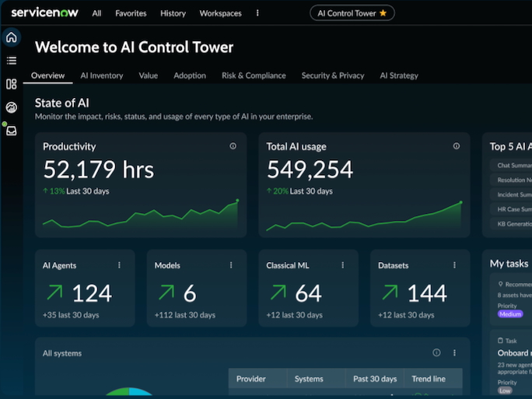Click the Low priority badge
Image resolution: width=532 pixels, height=399 pixels.
[x=505, y=390]
